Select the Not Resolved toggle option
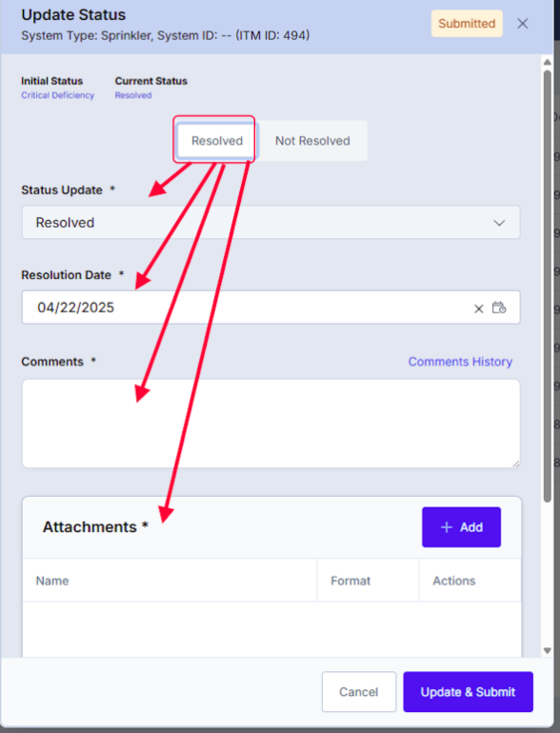Image resolution: width=560 pixels, height=733 pixels. coord(312,141)
